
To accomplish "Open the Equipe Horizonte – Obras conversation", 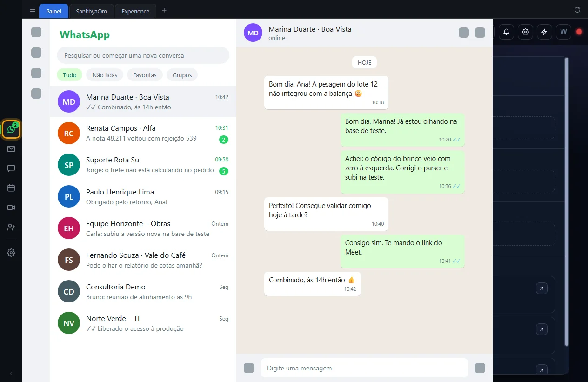I will pos(143,228).
